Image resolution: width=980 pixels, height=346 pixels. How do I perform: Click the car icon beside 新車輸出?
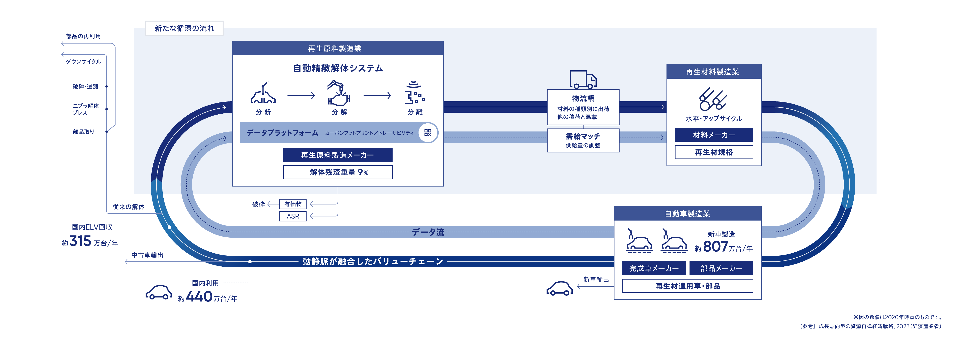pyautogui.click(x=560, y=289)
